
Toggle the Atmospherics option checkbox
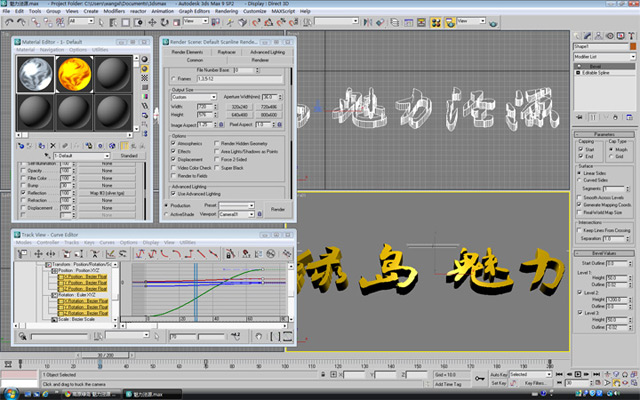coord(171,143)
